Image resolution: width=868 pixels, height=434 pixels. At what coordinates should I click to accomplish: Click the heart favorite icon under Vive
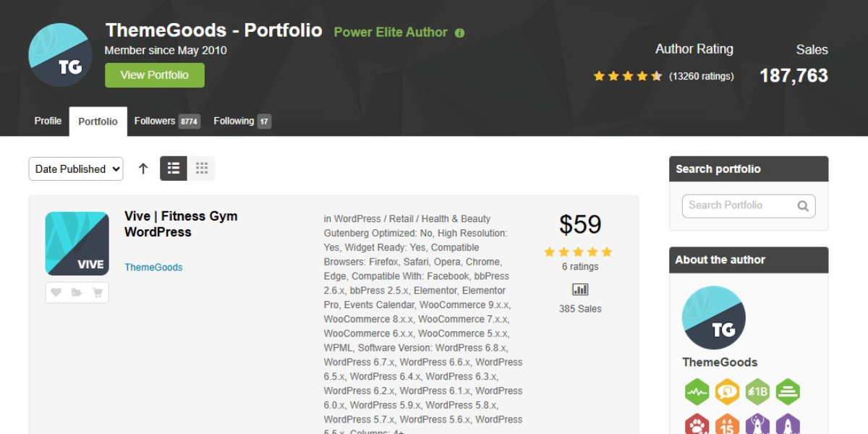click(56, 292)
